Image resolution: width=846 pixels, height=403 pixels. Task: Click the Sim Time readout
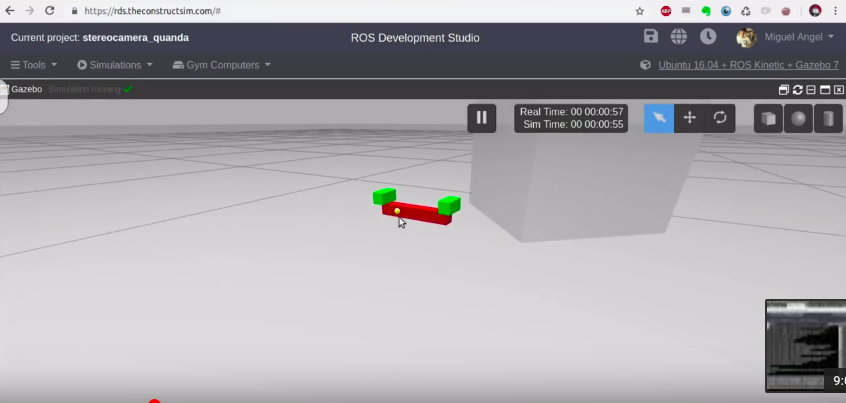tap(573, 125)
